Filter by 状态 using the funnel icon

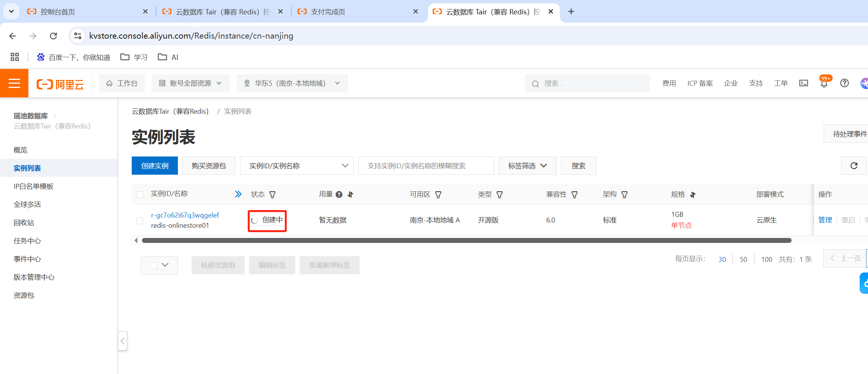[x=273, y=195]
